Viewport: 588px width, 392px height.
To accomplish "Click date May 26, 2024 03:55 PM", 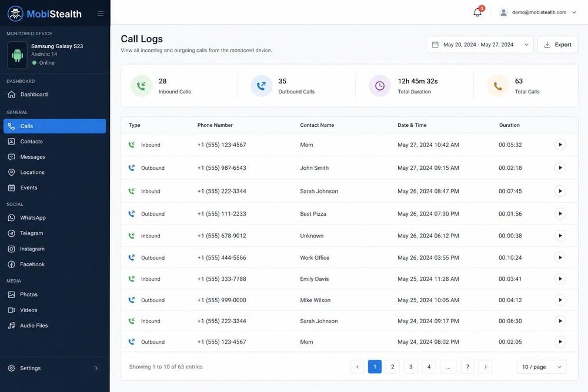I will click(428, 258).
